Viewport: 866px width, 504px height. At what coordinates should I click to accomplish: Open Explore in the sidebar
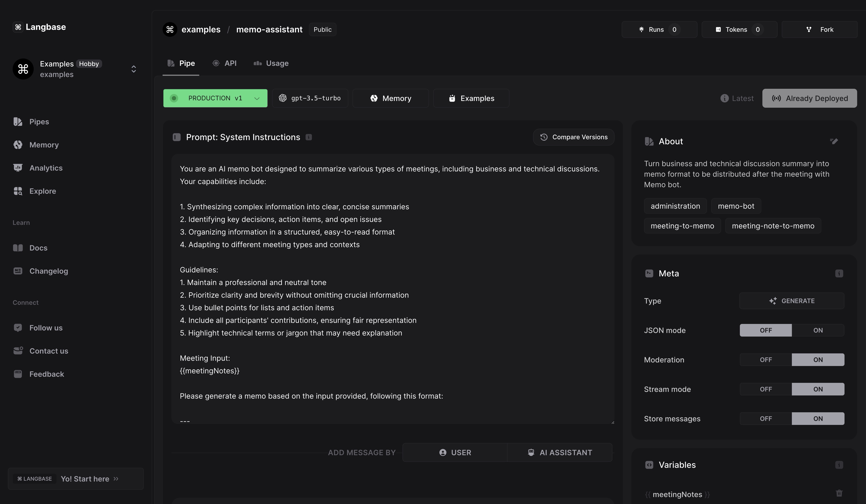(x=43, y=191)
